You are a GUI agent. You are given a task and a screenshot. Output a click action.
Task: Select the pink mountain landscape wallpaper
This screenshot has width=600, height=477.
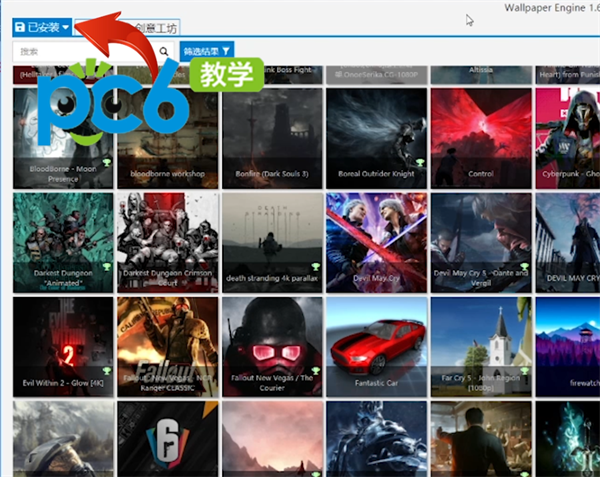[x=272, y=439]
